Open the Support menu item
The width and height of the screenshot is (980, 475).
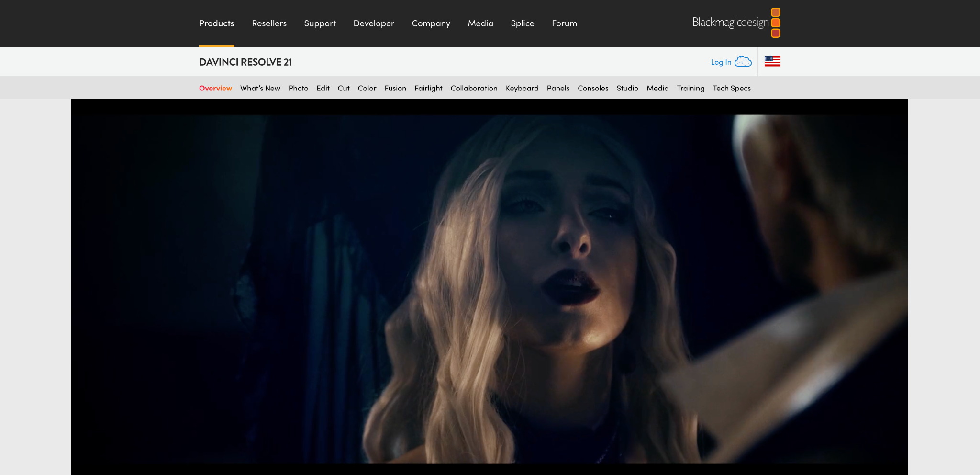tap(320, 23)
